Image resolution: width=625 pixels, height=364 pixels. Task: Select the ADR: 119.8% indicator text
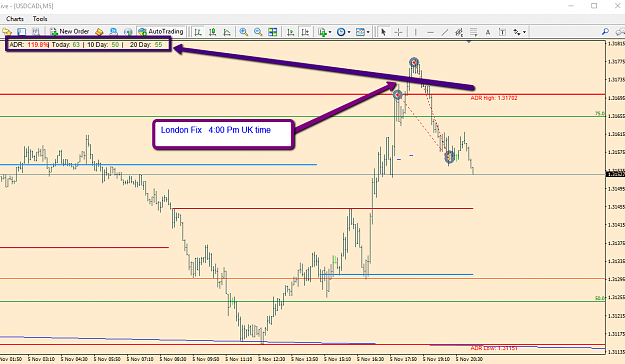[29, 45]
